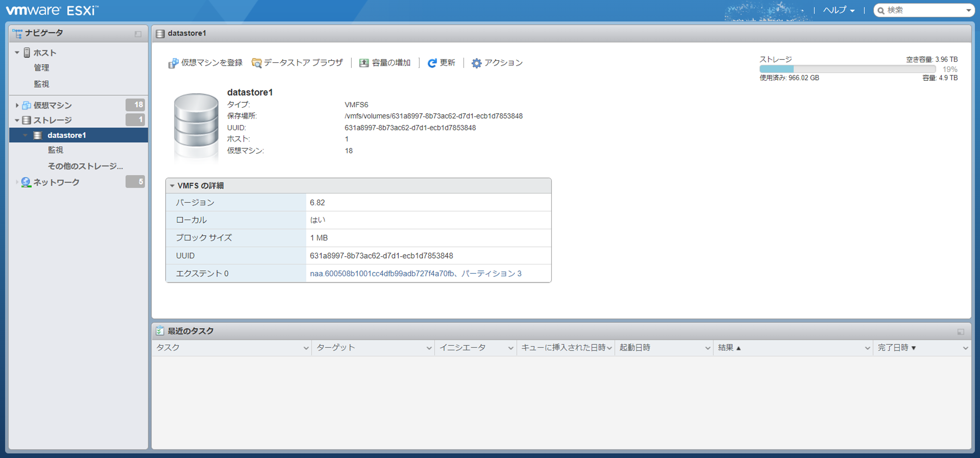Select the datastore1 icon in the navigator tree

tap(38, 135)
